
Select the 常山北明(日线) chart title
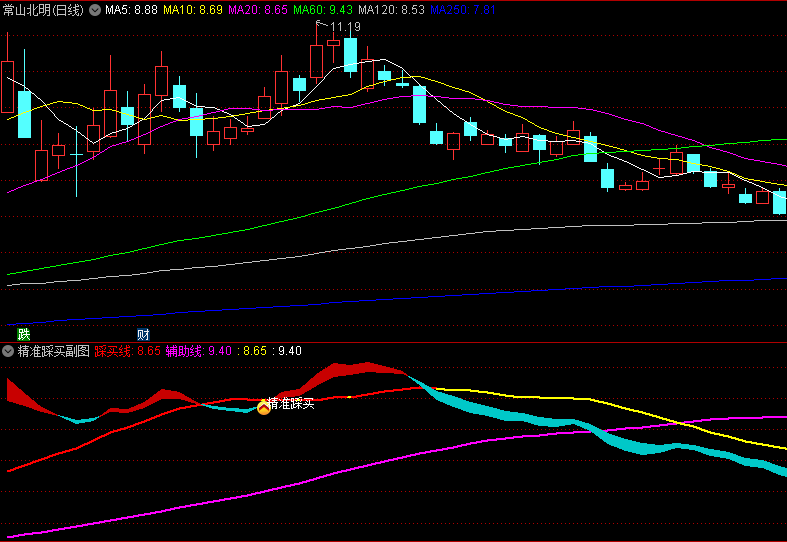pos(43,10)
